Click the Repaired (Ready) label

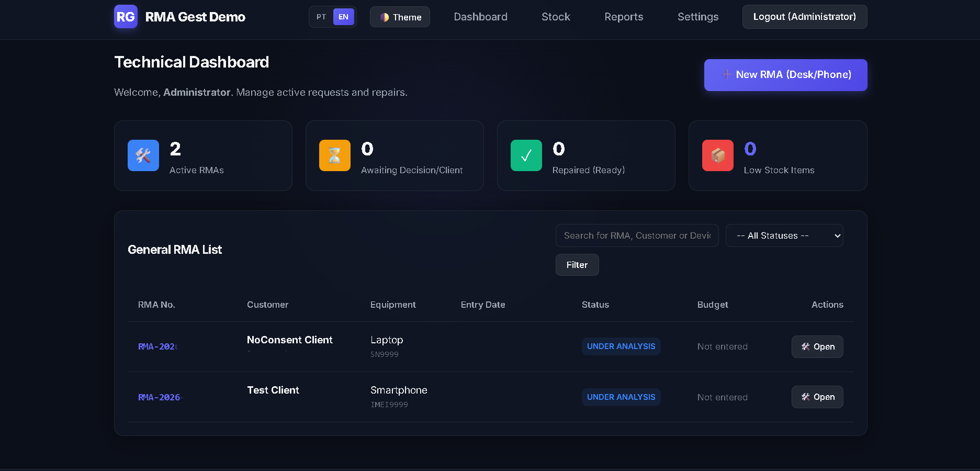point(589,170)
